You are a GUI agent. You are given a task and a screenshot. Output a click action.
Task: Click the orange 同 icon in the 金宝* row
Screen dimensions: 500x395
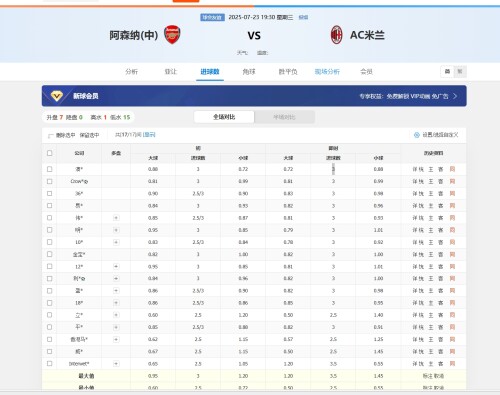[x=452, y=254]
